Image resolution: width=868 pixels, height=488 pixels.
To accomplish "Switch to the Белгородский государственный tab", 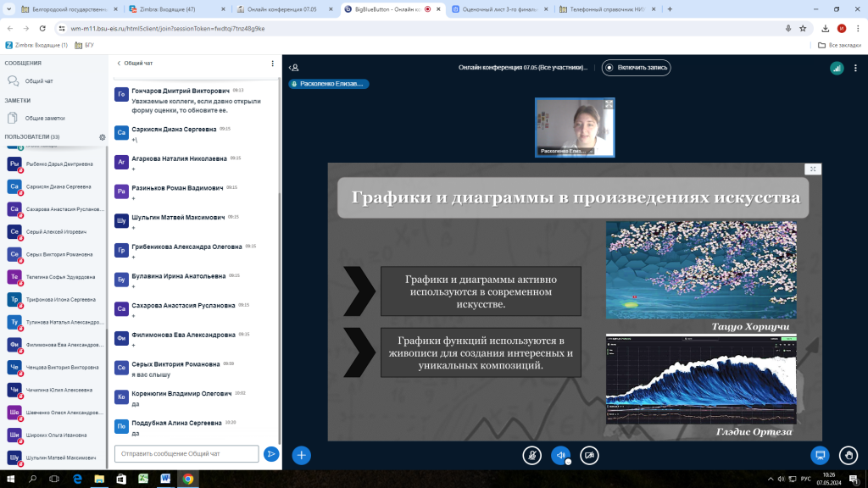I will [x=70, y=9].
